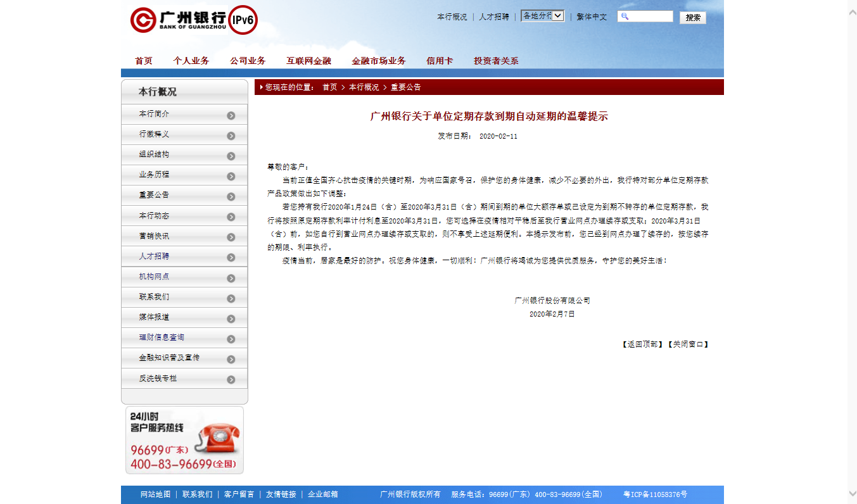
Task: Click the arrow icon beside 行徽释义
Action: click(x=231, y=135)
